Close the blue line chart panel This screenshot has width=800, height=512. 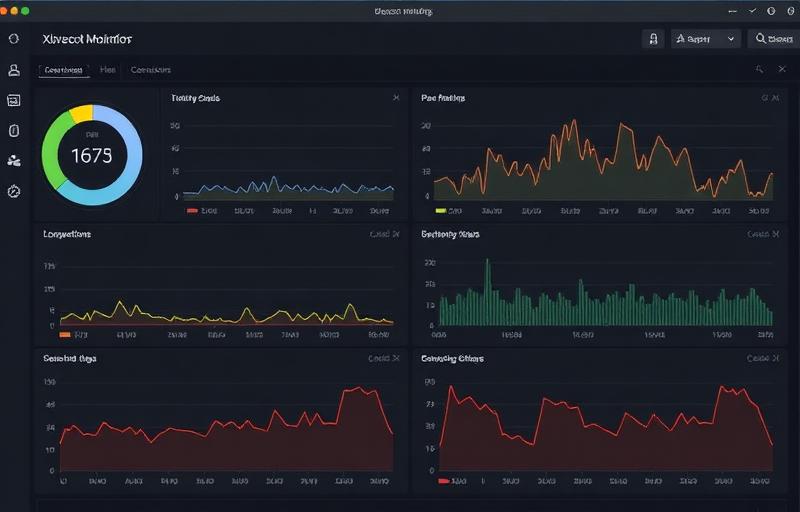point(396,98)
